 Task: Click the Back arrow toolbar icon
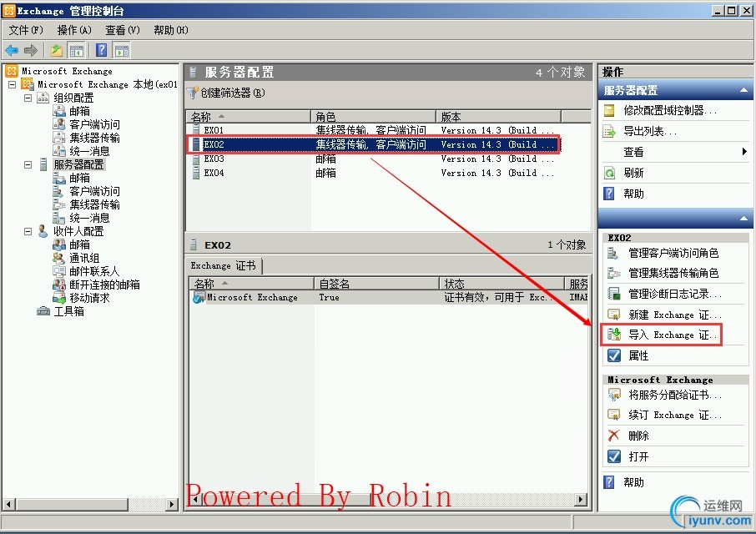pos(12,50)
